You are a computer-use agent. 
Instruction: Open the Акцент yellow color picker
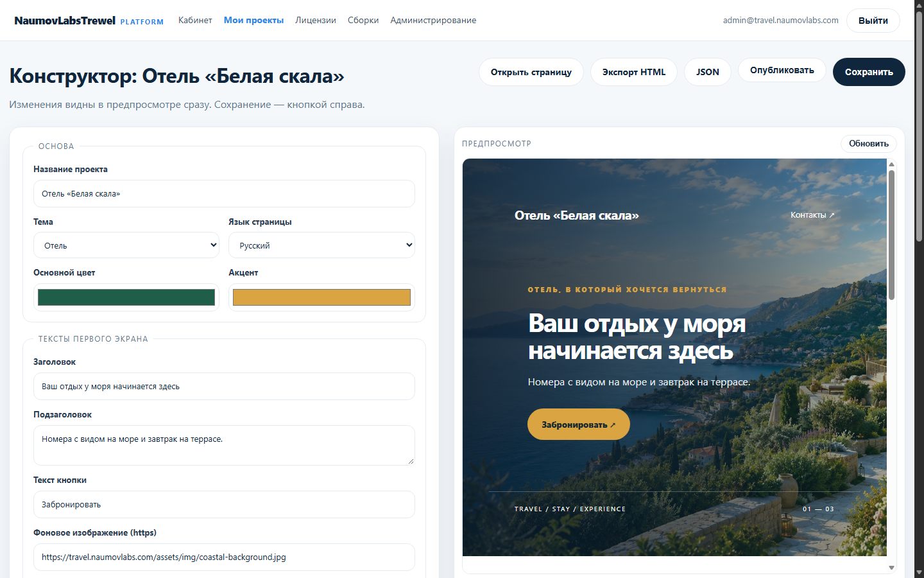pos(321,297)
